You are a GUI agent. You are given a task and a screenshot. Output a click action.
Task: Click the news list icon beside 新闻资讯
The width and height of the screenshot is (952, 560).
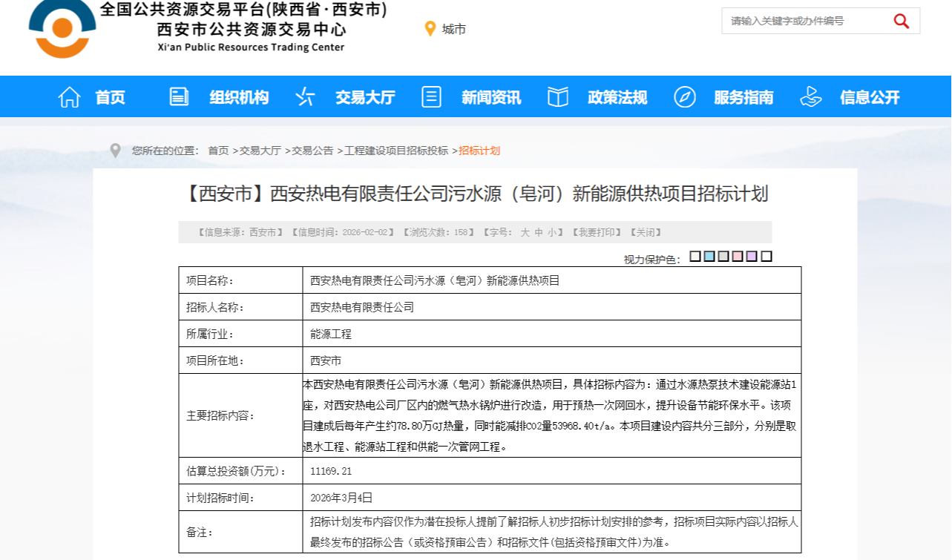(x=431, y=96)
